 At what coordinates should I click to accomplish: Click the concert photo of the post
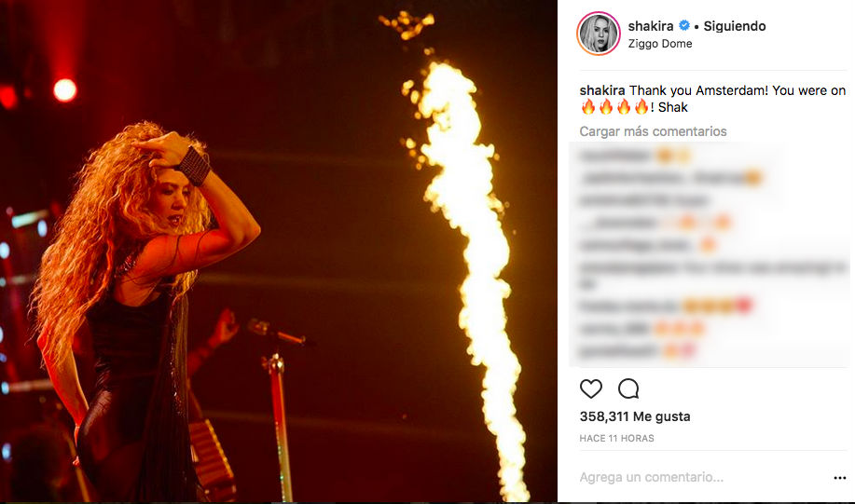tap(278, 251)
